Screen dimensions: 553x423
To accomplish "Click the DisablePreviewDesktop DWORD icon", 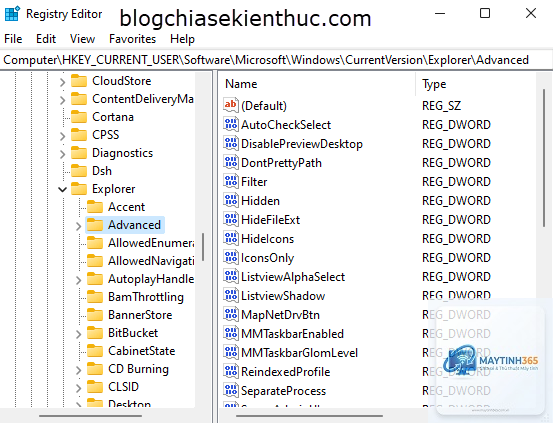I will 231,144.
